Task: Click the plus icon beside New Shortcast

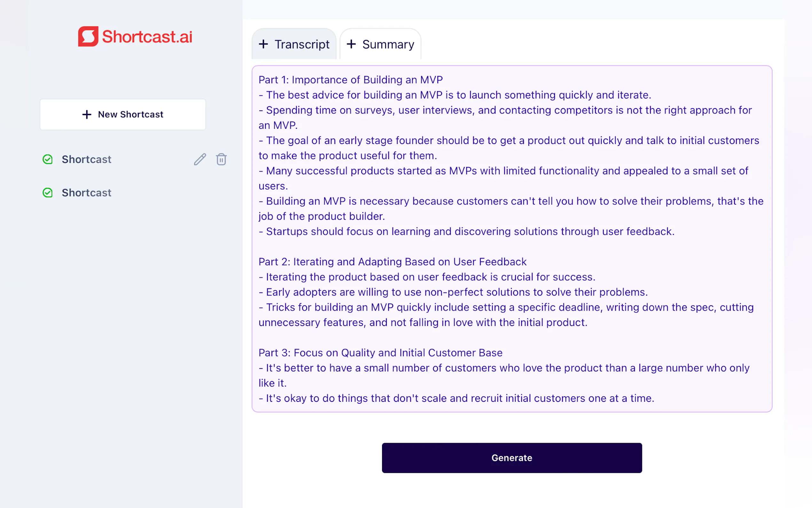Action: 87,115
